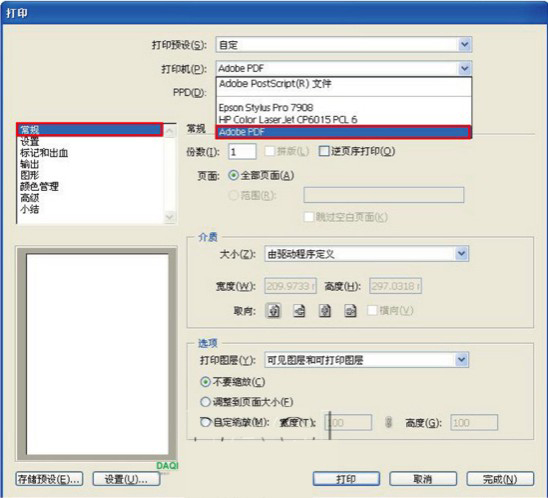Select the 全部页面 radio button

(x=233, y=175)
